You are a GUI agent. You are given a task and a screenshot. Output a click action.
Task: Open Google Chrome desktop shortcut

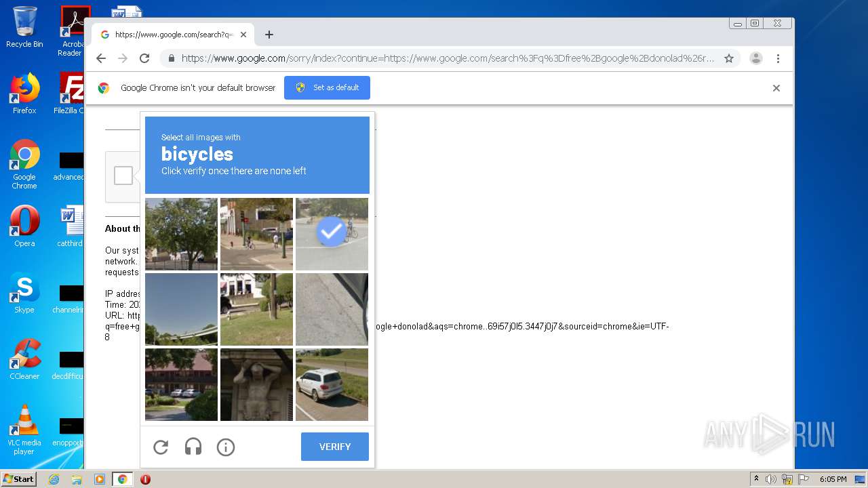click(x=24, y=164)
